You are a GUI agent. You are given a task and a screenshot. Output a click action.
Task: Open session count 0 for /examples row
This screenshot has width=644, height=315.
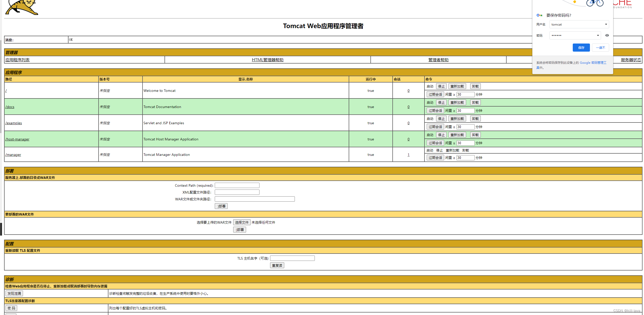(408, 123)
